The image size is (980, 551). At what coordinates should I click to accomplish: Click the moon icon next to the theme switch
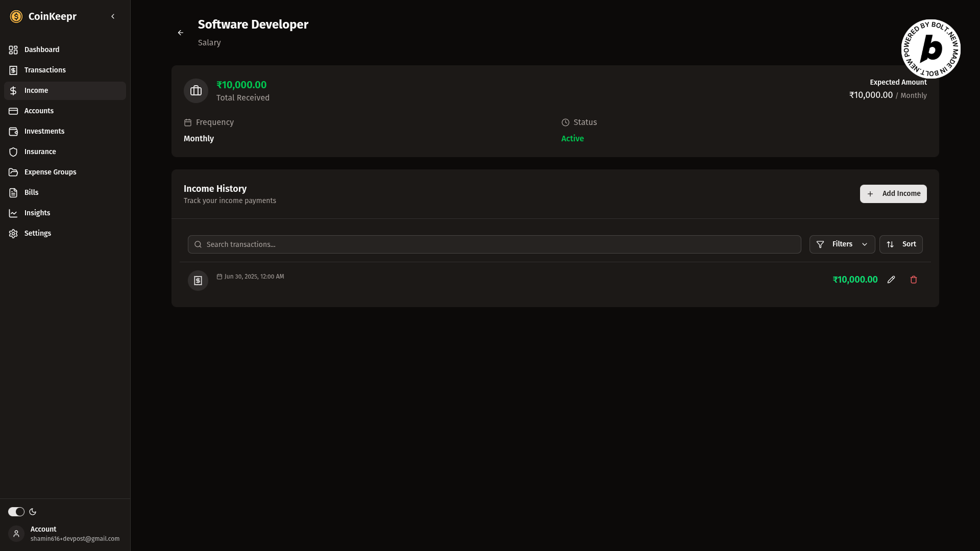[x=33, y=512]
